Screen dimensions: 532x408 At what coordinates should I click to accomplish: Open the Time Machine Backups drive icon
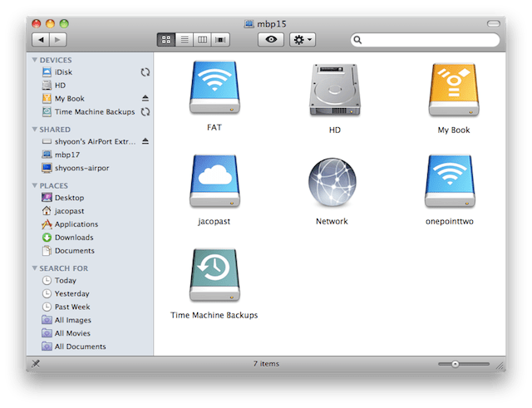214,275
